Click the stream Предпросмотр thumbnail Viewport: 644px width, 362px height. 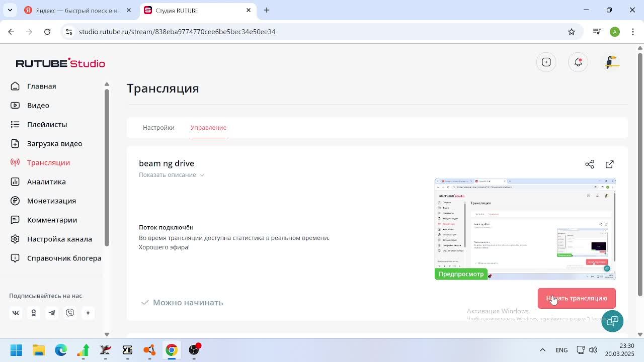click(525, 229)
